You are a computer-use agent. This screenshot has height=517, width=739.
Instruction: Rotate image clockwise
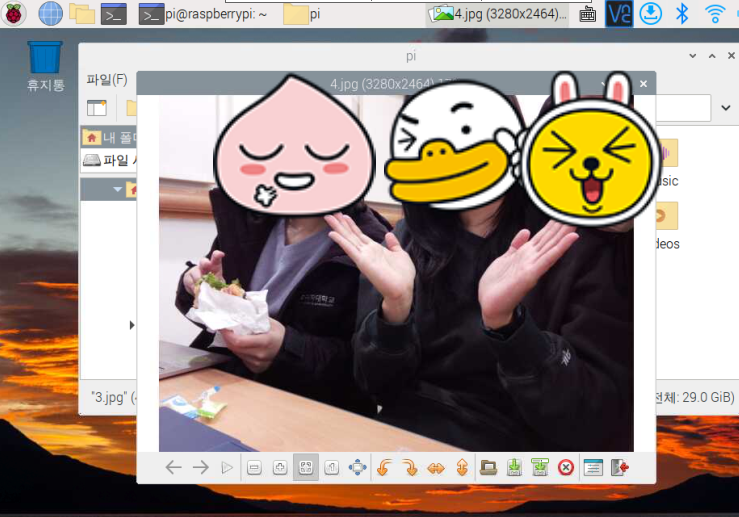pos(410,468)
